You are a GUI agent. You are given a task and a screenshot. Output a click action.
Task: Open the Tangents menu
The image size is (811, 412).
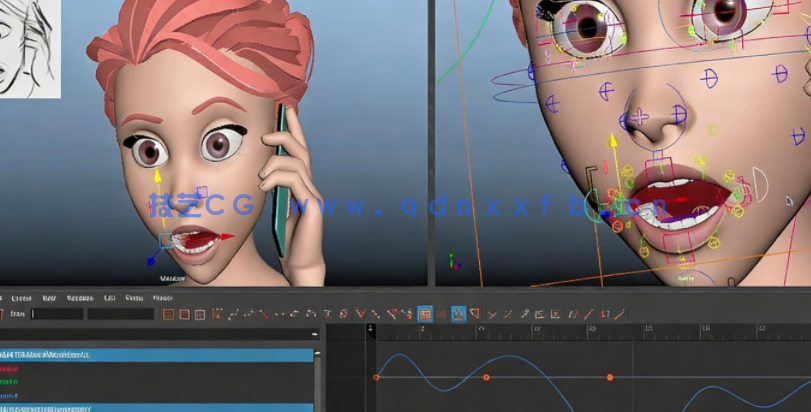[80, 298]
